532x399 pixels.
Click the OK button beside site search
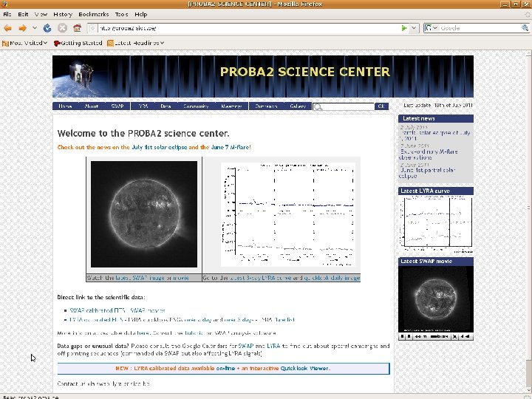[x=381, y=106]
